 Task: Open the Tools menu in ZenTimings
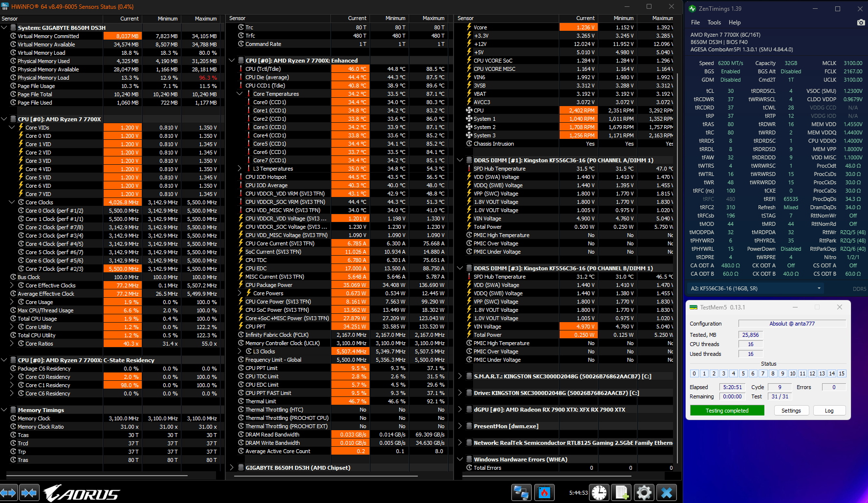[714, 22]
